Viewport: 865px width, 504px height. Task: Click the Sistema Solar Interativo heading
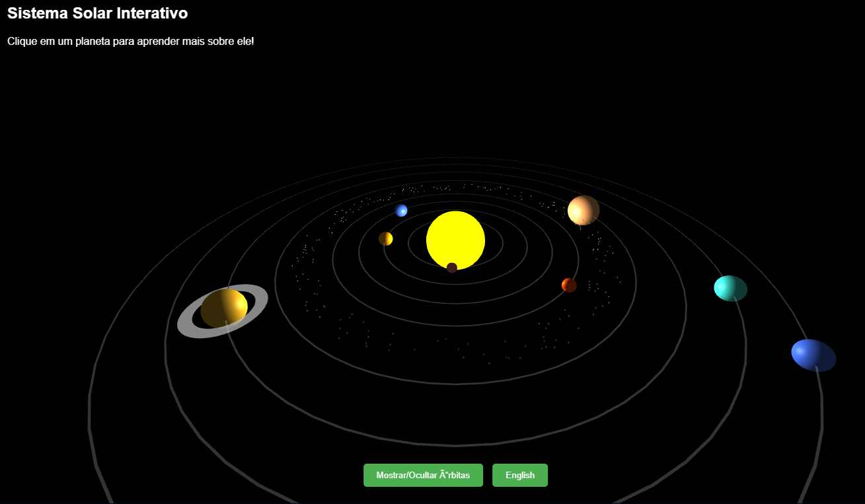pyautogui.click(x=98, y=13)
